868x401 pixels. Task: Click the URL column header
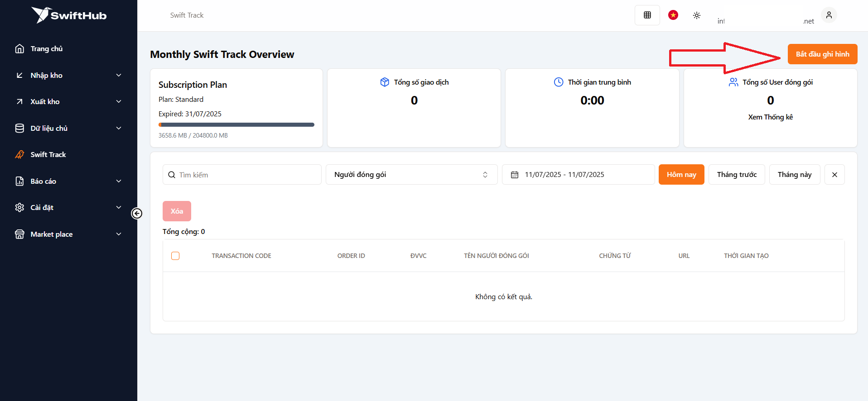[x=684, y=256]
